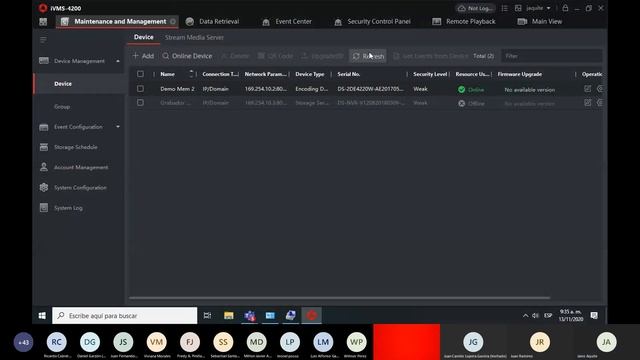Check the Grabador row checkbox
Screen dimensions: 640x360
tap(140, 102)
